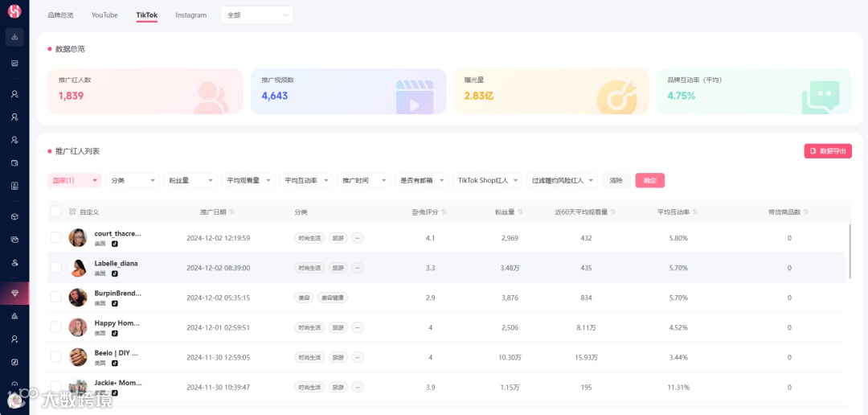Tick the select-all checkbox in table header
The width and height of the screenshot is (868, 415).
[56, 212]
